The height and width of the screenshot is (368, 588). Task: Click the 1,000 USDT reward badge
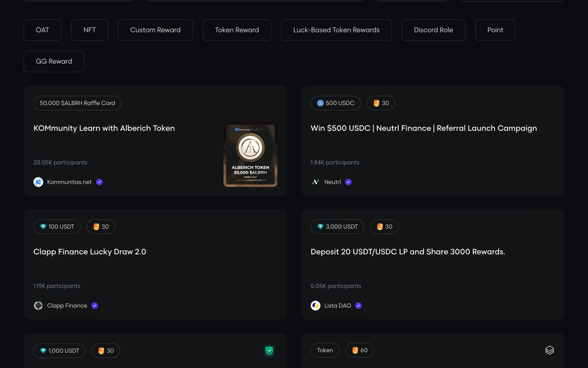59,350
